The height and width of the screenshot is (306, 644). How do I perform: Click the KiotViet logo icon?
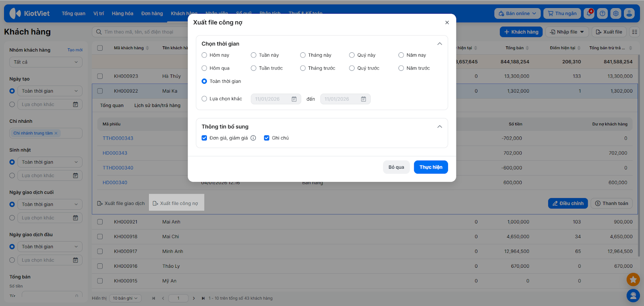[x=15, y=13]
